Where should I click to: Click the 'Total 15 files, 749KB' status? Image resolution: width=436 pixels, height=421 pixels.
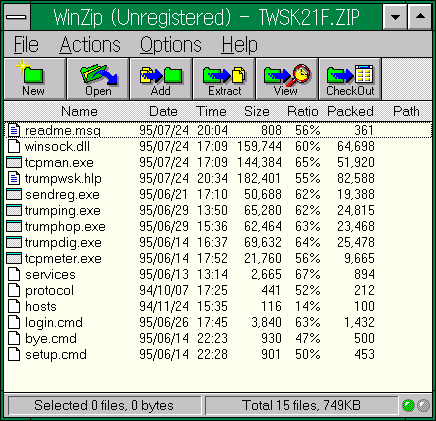point(302,406)
